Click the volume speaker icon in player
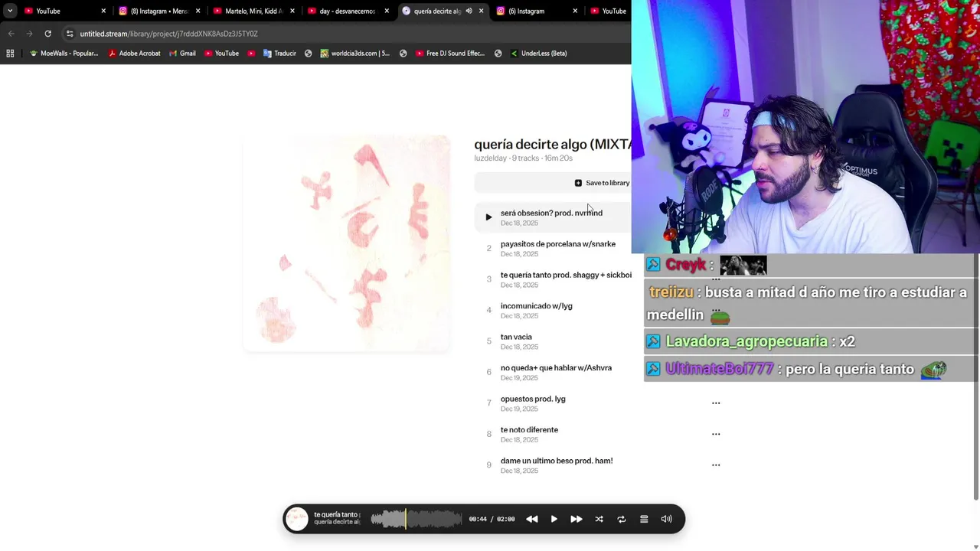980x551 pixels. pos(666,519)
